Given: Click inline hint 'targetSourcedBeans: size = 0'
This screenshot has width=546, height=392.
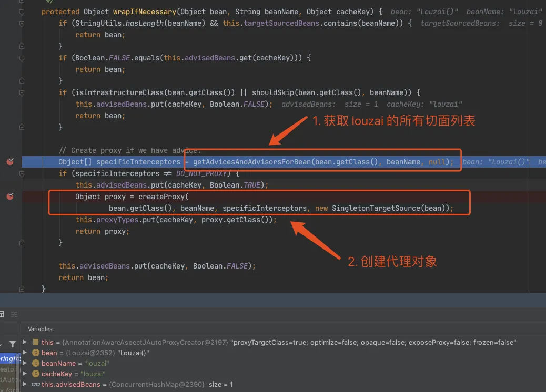Looking at the screenshot, I should 481,23.
